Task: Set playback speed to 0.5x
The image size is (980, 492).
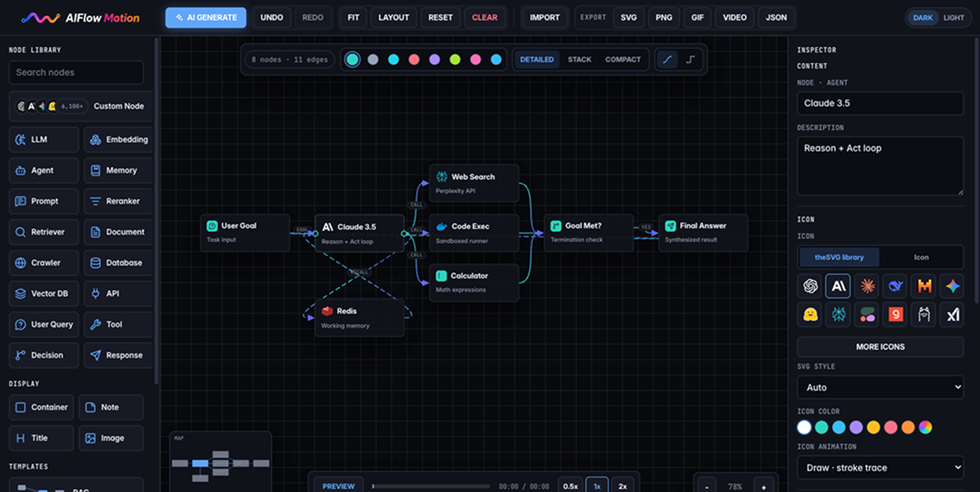Action: pyautogui.click(x=571, y=486)
